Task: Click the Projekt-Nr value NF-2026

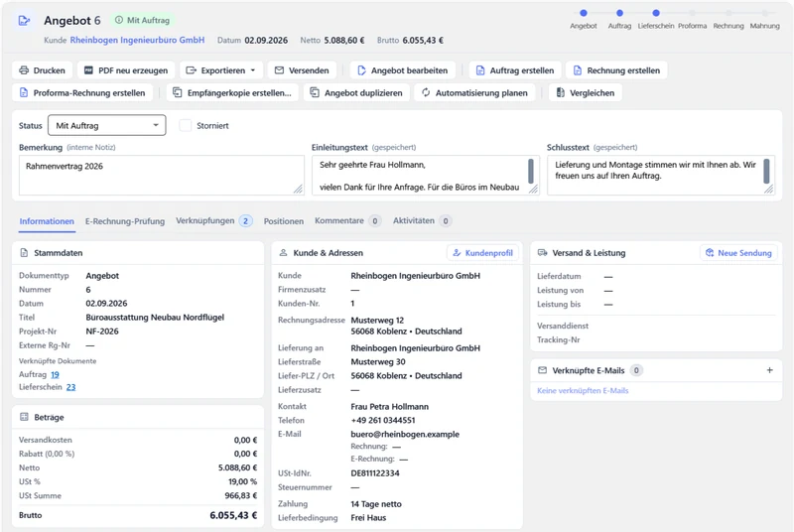Action: [x=102, y=332]
